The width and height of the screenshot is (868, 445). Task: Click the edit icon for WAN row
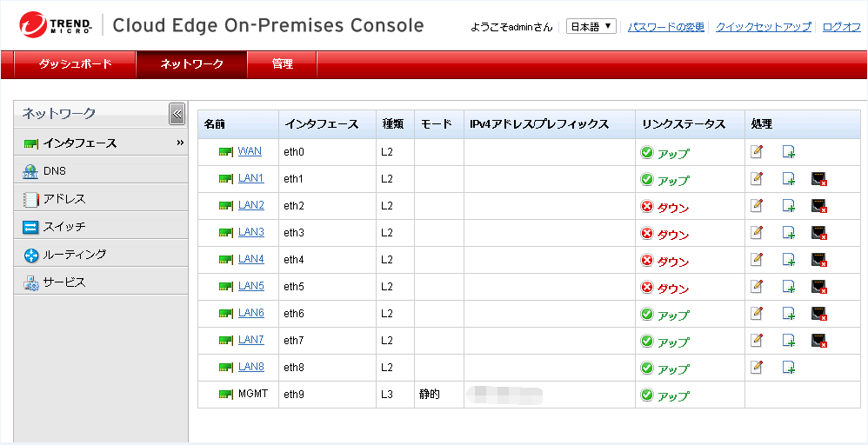(x=757, y=152)
